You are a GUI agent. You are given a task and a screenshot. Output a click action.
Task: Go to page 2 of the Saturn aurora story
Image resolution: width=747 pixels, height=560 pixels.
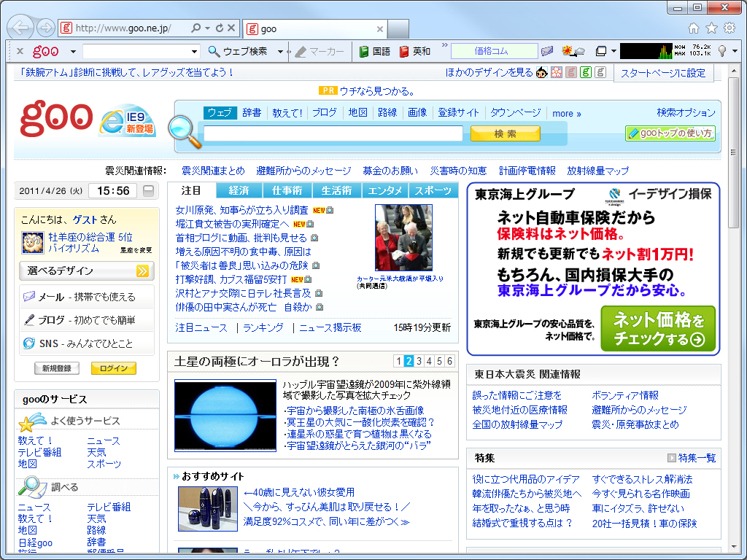[x=411, y=359]
